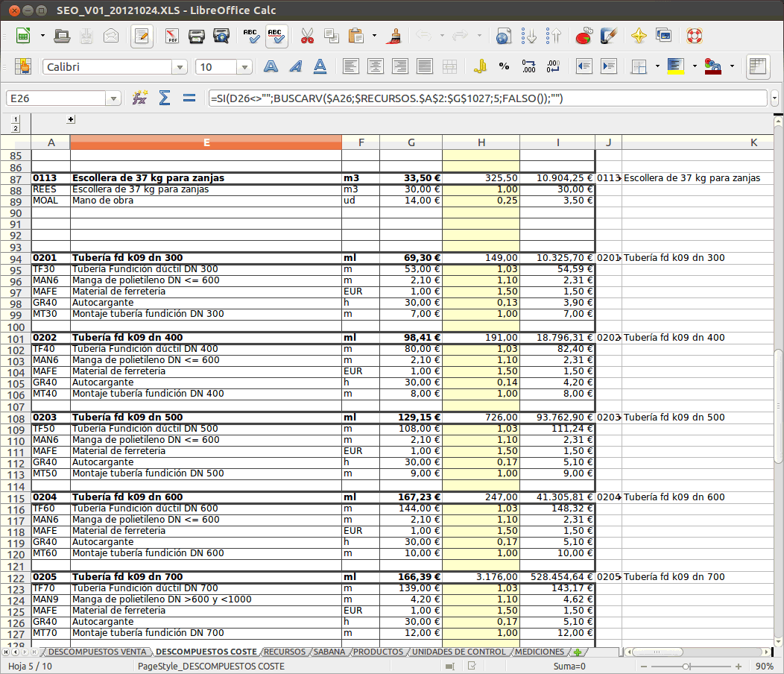Switch to DESCOMPUESTOS VENTA sheet tab
784x674 pixels.
[x=98, y=652]
